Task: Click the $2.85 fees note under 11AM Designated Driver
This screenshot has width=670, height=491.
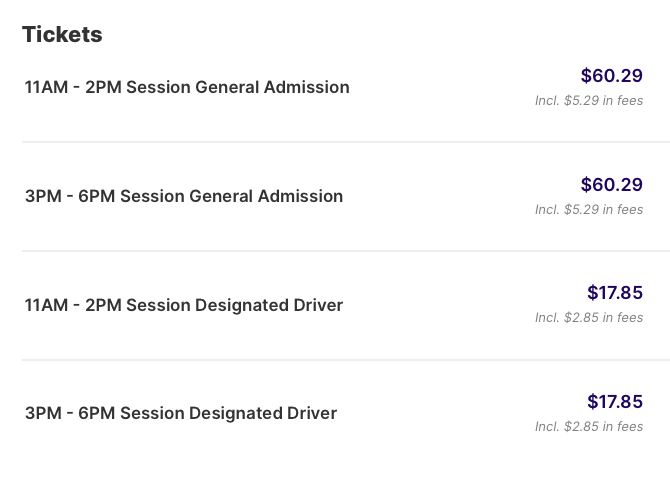Action: [x=589, y=318]
